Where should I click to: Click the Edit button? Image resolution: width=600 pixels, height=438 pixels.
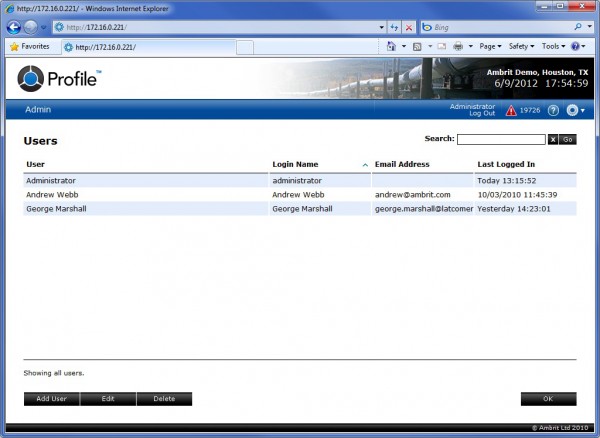click(108, 399)
